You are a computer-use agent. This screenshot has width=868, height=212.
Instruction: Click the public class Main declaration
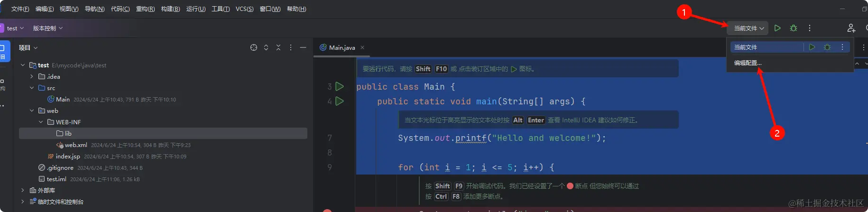(x=406, y=87)
